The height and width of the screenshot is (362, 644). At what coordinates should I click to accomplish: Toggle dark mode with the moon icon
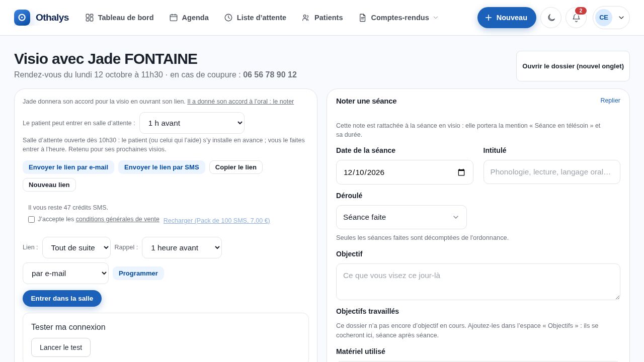pos(551,18)
